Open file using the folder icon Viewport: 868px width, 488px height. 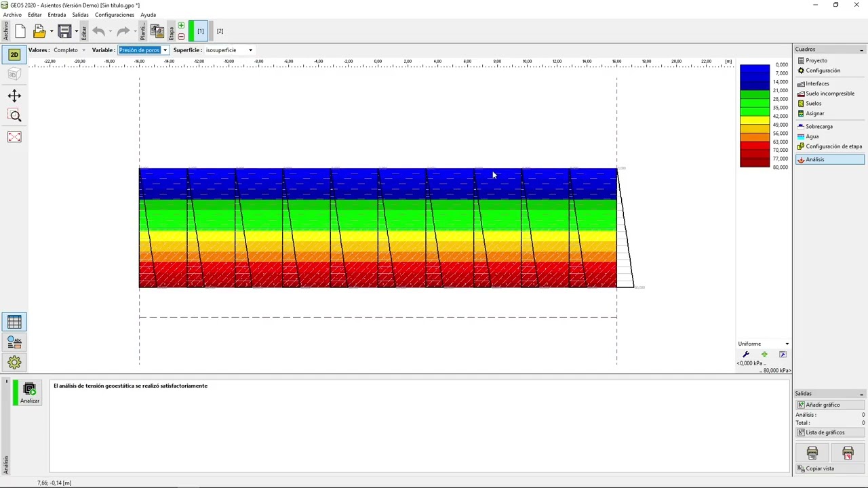click(x=39, y=31)
